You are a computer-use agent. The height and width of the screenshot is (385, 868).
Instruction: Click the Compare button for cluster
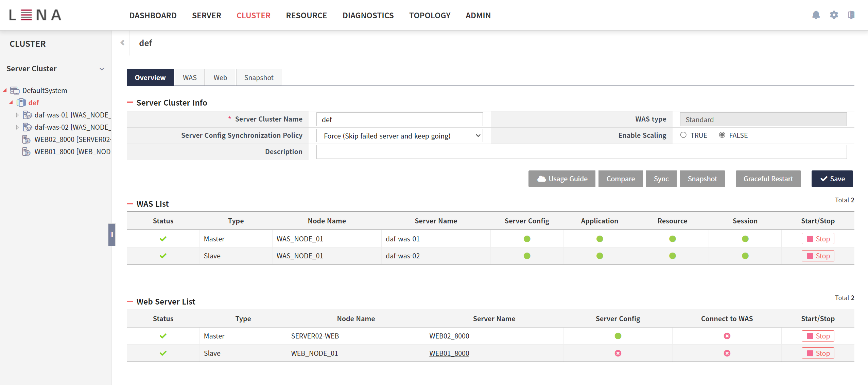[x=620, y=179]
